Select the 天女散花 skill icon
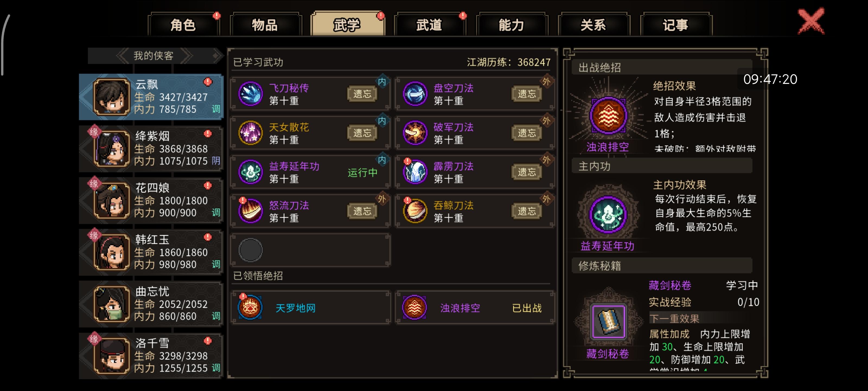Image resolution: width=868 pixels, height=391 pixels. click(x=250, y=133)
